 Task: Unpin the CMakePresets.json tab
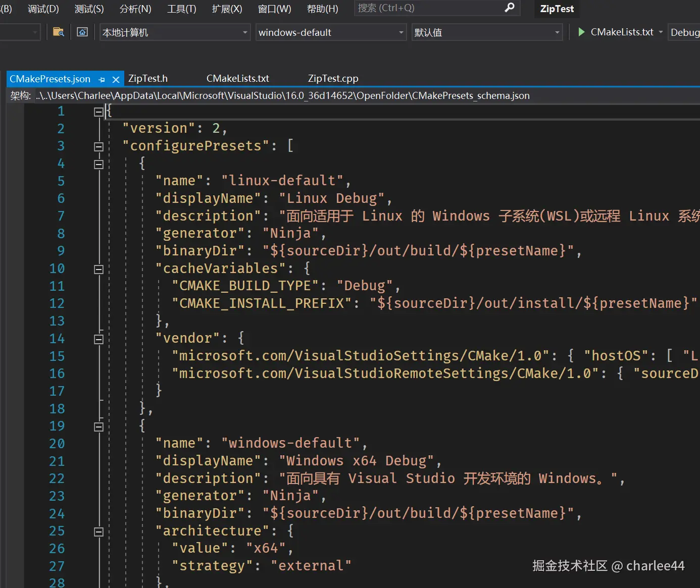102,79
